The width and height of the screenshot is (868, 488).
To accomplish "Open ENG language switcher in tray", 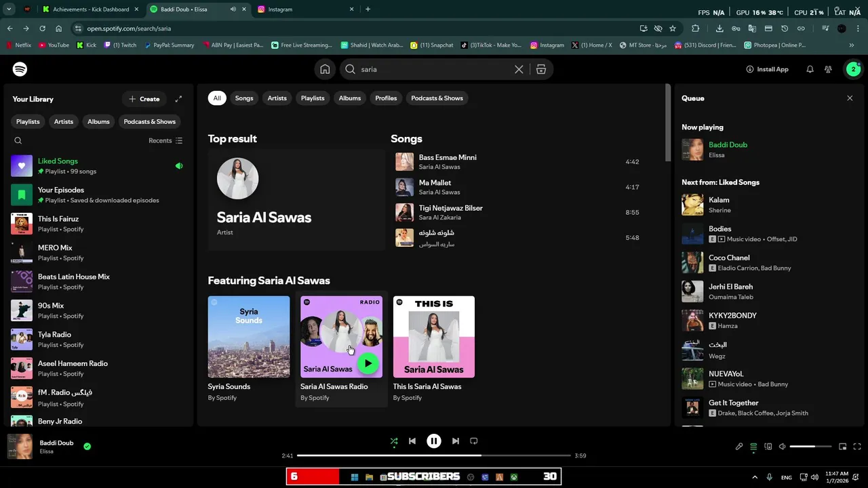I will [x=787, y=477].
